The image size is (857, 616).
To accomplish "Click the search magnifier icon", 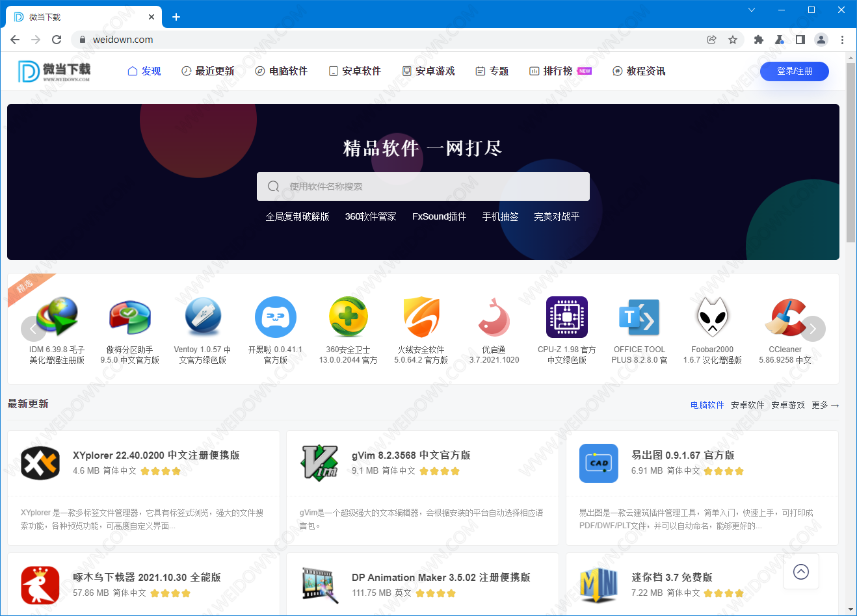I will coord(274,186).
